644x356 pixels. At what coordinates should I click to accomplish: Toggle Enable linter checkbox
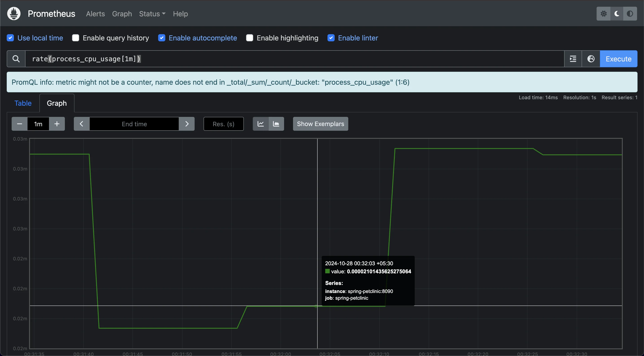click(x=331, y=38)
